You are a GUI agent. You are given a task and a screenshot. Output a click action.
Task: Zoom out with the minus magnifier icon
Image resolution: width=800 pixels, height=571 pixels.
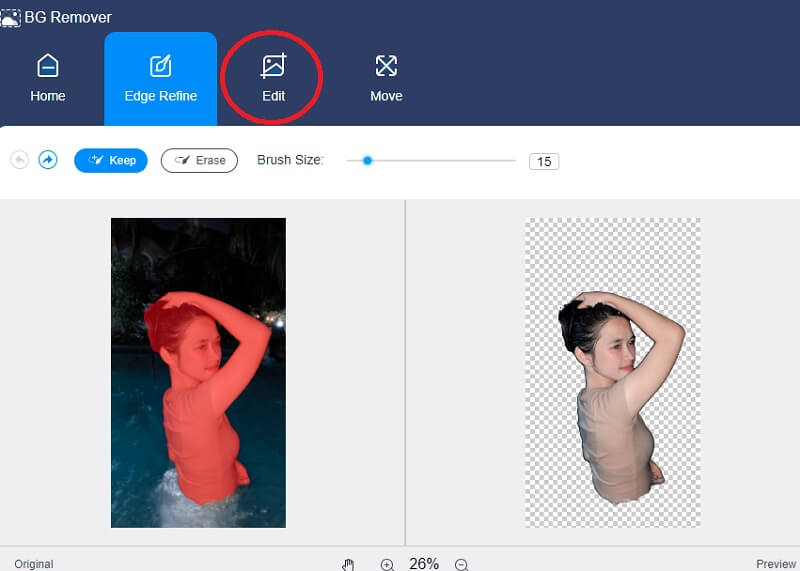(x=461, y=564)
